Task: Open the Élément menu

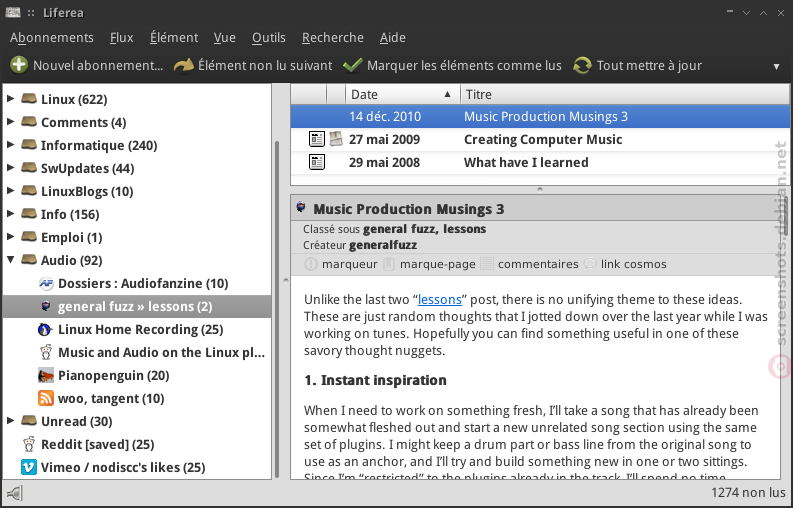Action: [174, 38]
